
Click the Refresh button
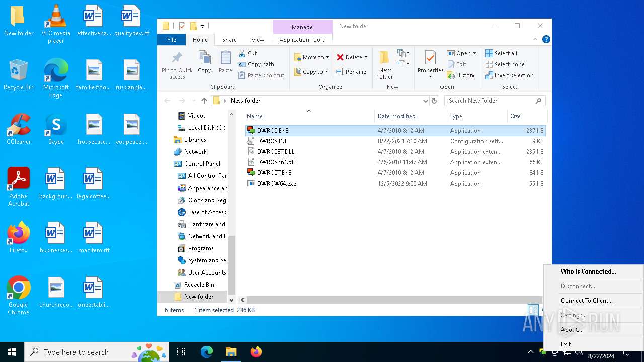click(x=434, y=101)
